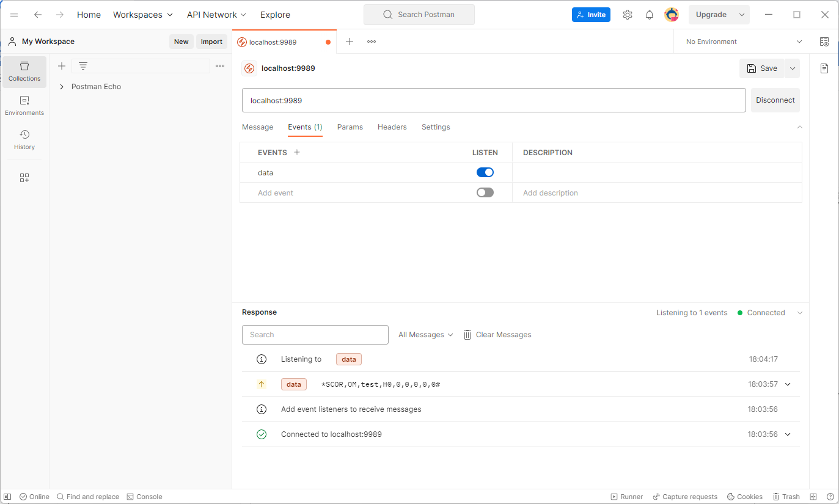This screenshot has width=839, height=504.
Task: Open History sidebar panel
Action: coord(24,140)
